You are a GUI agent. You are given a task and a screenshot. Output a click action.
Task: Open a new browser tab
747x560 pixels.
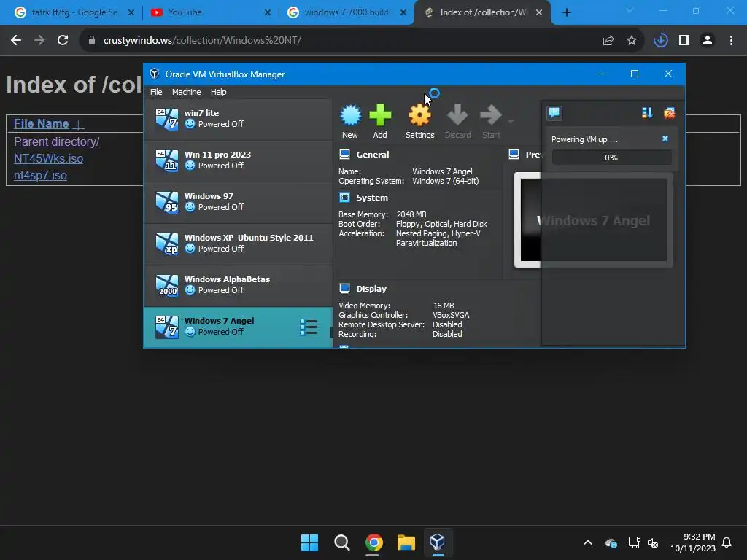click(x=566, y=13)
